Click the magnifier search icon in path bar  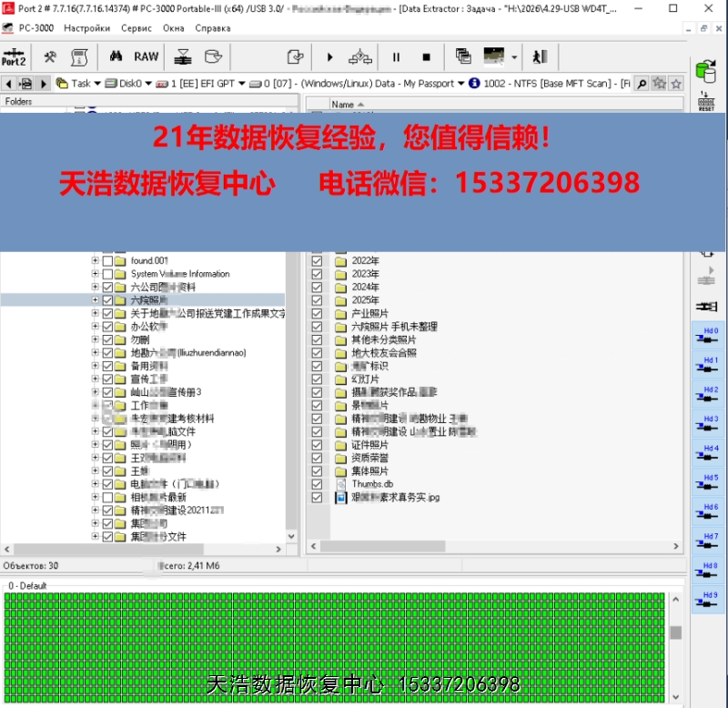tap(642, 84)
